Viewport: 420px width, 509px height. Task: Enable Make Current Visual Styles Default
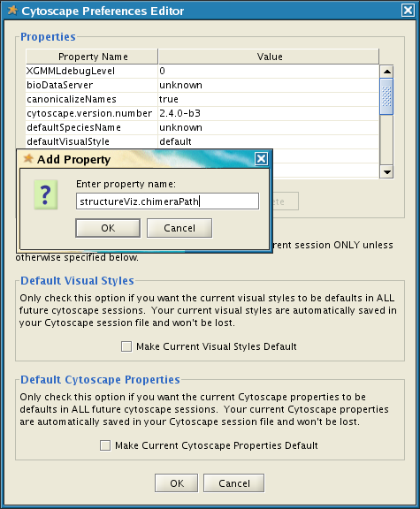coord(126,346)
